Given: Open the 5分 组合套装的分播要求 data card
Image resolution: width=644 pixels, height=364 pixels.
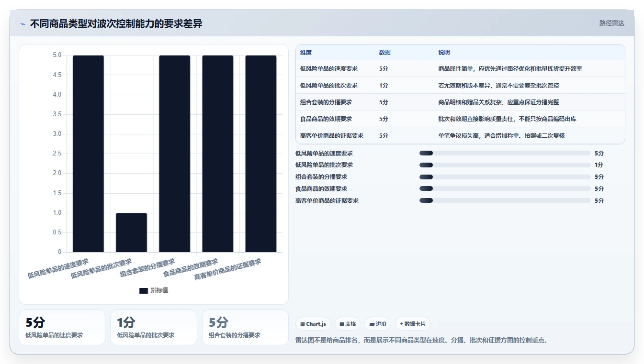Looking at the screenshot, I should coord(245,327).
